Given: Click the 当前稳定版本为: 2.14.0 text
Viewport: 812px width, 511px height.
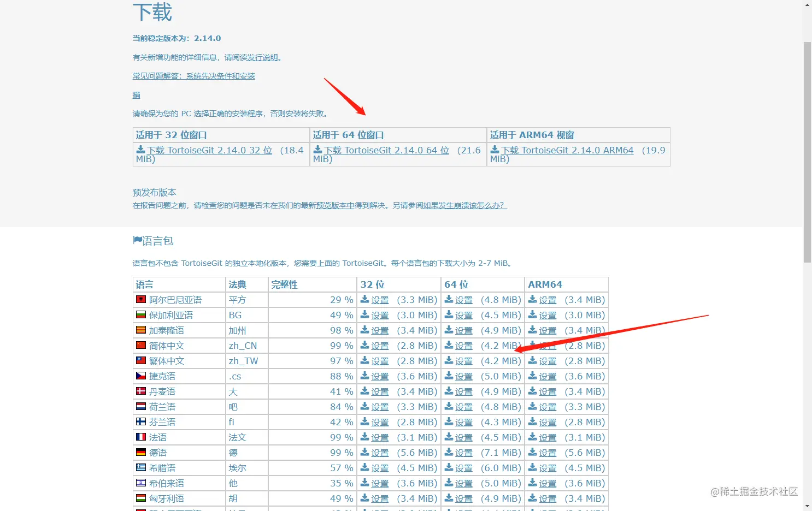Looking at the screenshot, I should [176, 38].
